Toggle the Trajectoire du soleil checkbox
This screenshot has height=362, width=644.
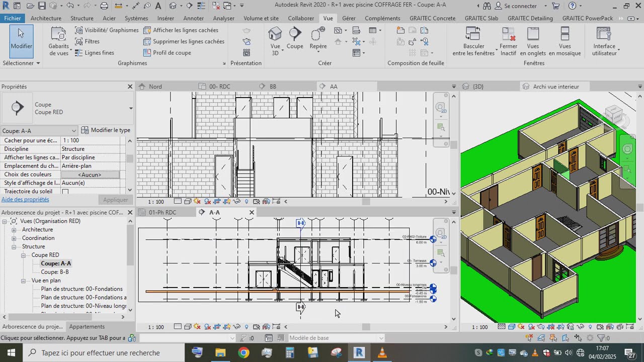click(65, 192)
